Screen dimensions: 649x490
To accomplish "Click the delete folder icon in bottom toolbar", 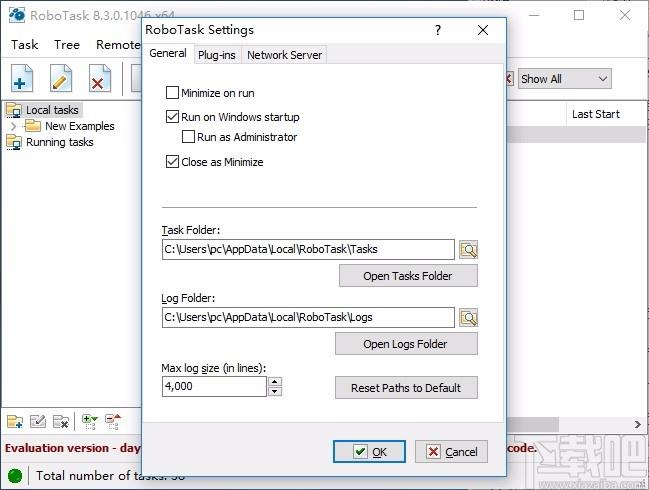I will [x=61, y=422].
